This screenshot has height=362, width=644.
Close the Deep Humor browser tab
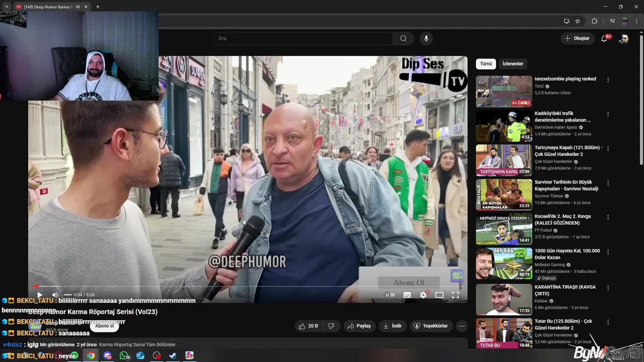pos(86,7)
